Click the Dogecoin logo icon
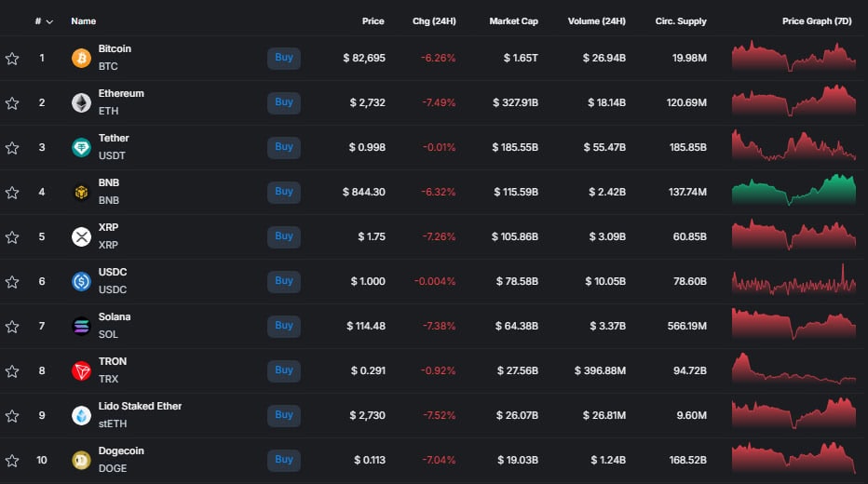 click(82, 461)
